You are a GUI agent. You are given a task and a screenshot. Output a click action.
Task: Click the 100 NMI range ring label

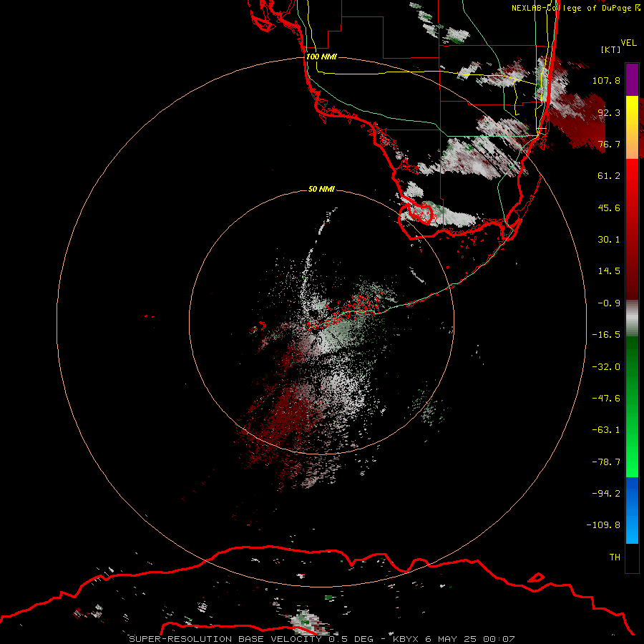pyautogui.click(x=321, y=57)
